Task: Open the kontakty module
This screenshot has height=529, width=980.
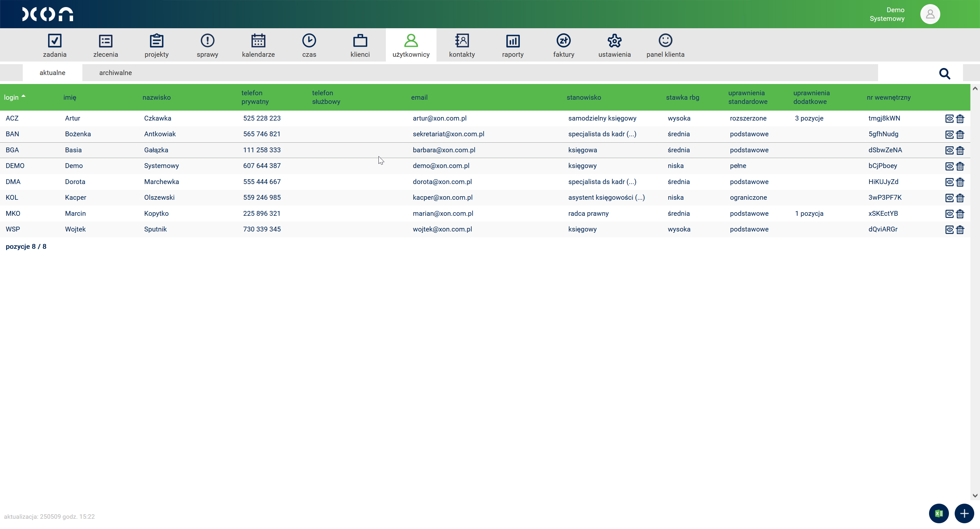Action: click(x=462, y=46)
